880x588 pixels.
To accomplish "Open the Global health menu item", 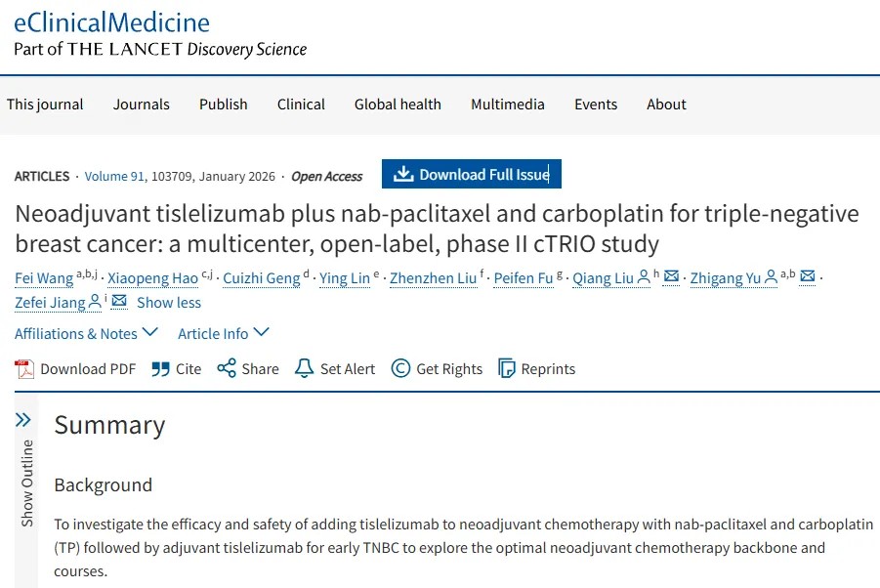I will pyautogui.click(x=398, y=105).
